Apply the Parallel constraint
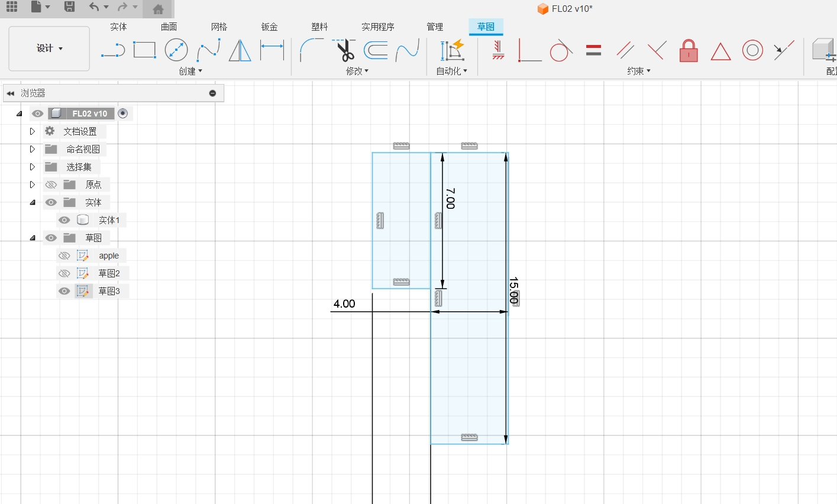This screenshot has width=837, height=504. coord(625,51)
